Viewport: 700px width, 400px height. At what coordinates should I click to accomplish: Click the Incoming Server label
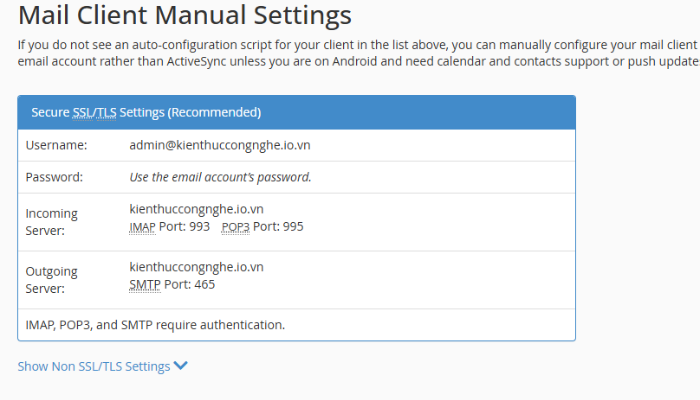tap(52, 222)
